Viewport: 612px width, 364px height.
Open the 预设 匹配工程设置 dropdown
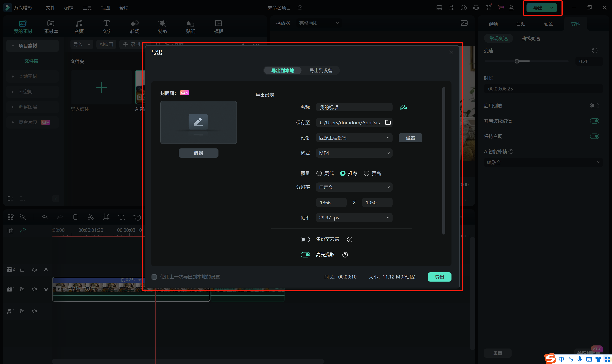[x=354, y=138]
